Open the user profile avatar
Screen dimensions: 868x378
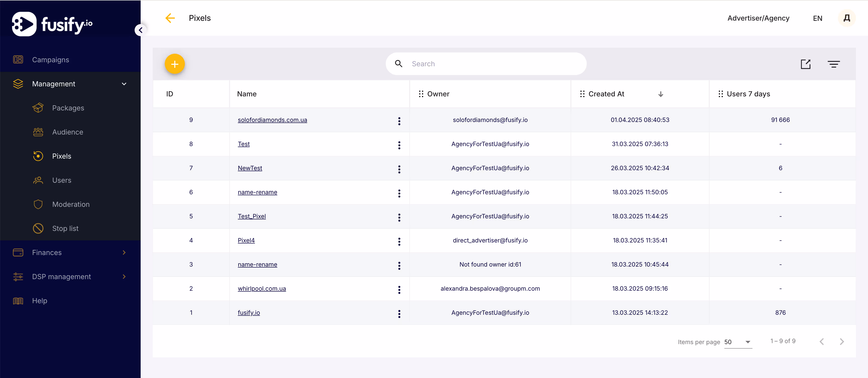click(847, 18)
